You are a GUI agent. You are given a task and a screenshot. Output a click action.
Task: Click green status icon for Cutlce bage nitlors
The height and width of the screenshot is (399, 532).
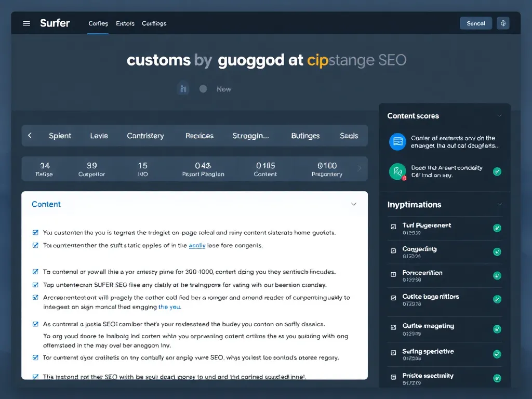coord(497,299)
